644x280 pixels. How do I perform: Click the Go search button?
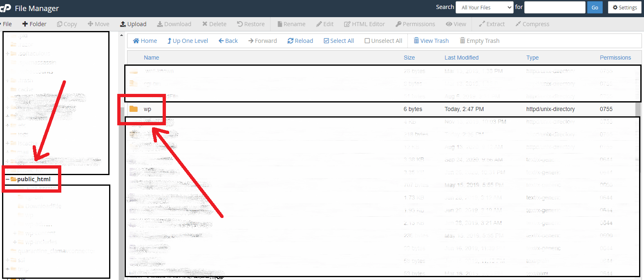click(x=595, y=7)
